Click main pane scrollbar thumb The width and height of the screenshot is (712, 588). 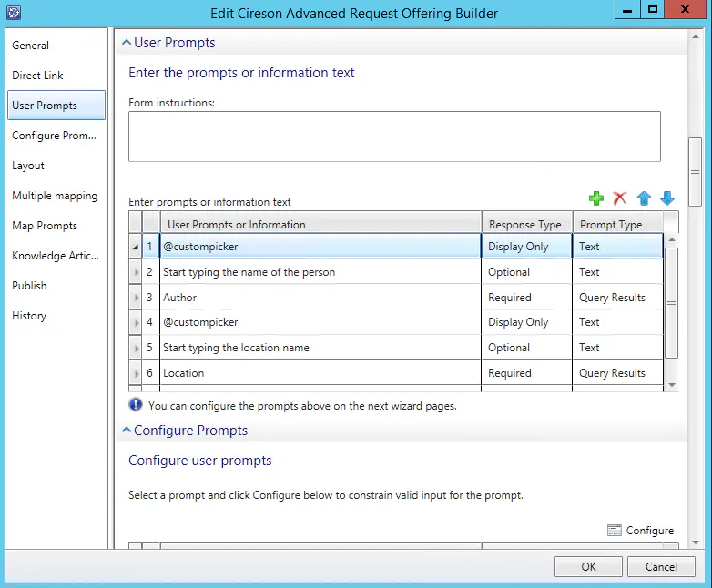click(x=695, y=172)
